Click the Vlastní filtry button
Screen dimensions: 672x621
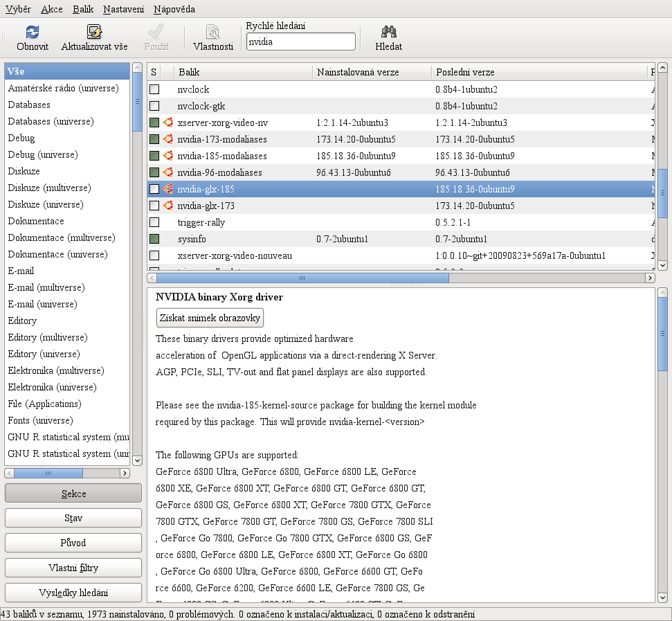click(73, 568)
